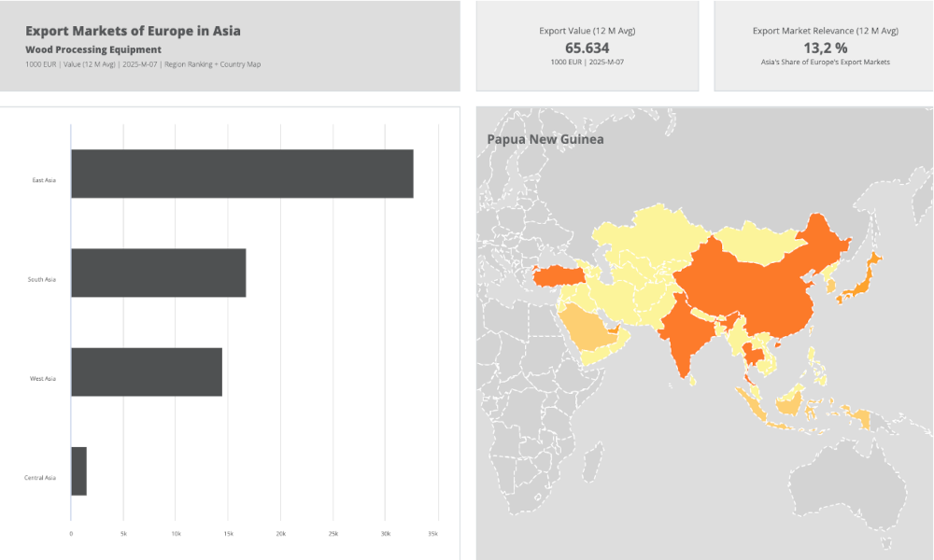Image resolution: width=934 pixels, height=560 pixels.
Task: Click the East Asia axis label
Action: 44,180
